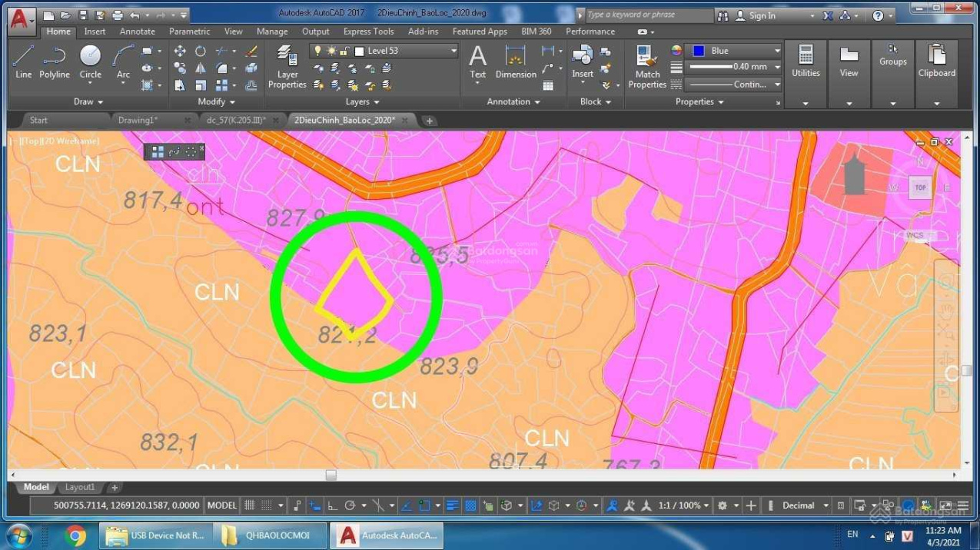Screen dimensions: 980x550
Task: Expand the Level 53 layer dropdown
Action: click(x=453, y=51)
